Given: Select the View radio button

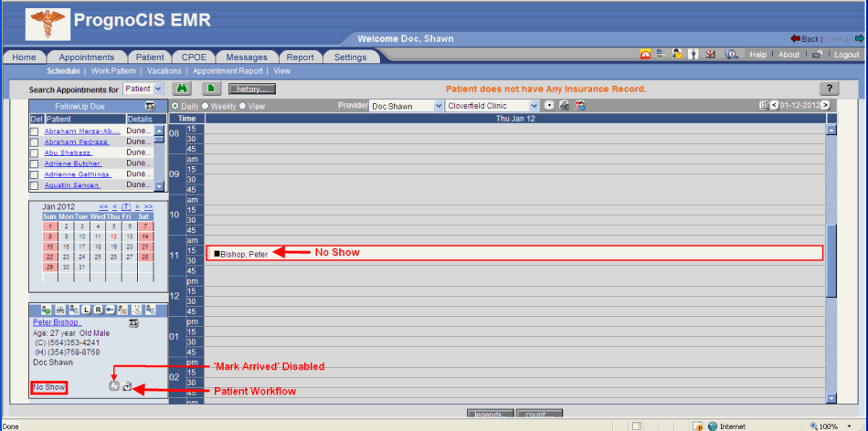Looking at the screenshot, I should click(242, 106).
